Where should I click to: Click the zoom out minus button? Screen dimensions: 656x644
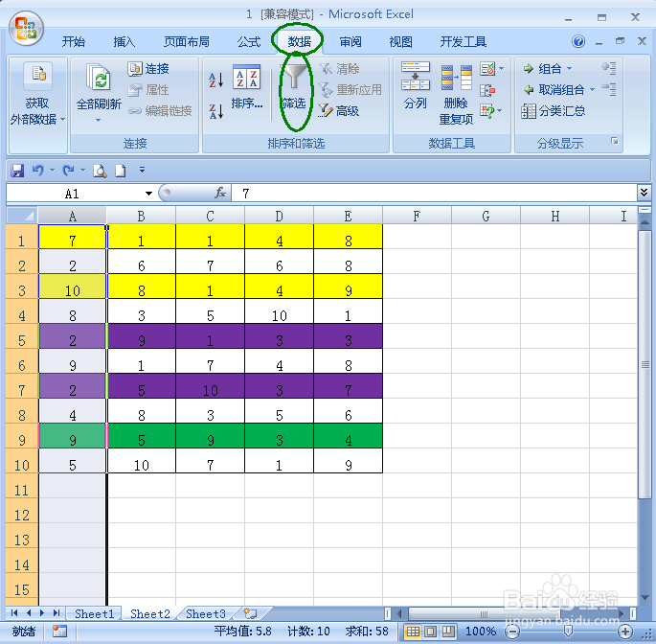point(512,631)
